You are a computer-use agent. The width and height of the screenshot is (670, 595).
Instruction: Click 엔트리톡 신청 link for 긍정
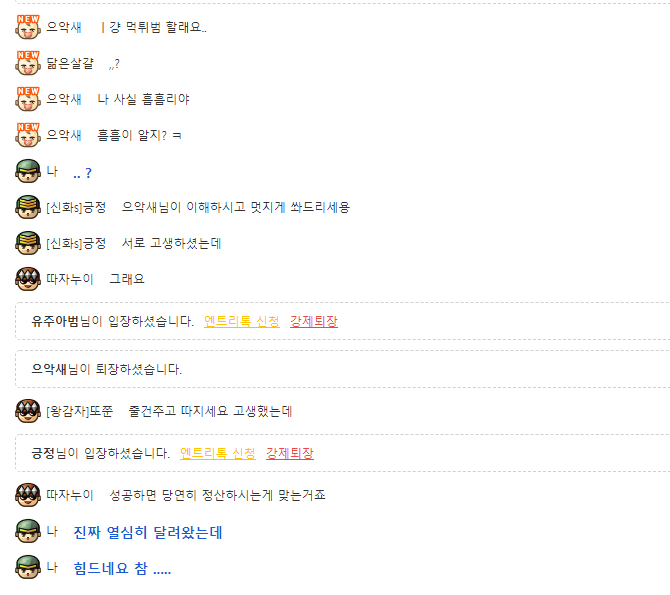[x=218, y=453]
